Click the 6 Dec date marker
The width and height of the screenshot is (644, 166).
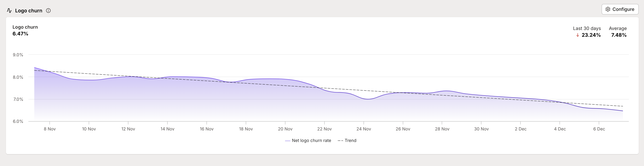pyautogui.click(x=599, y=129)
